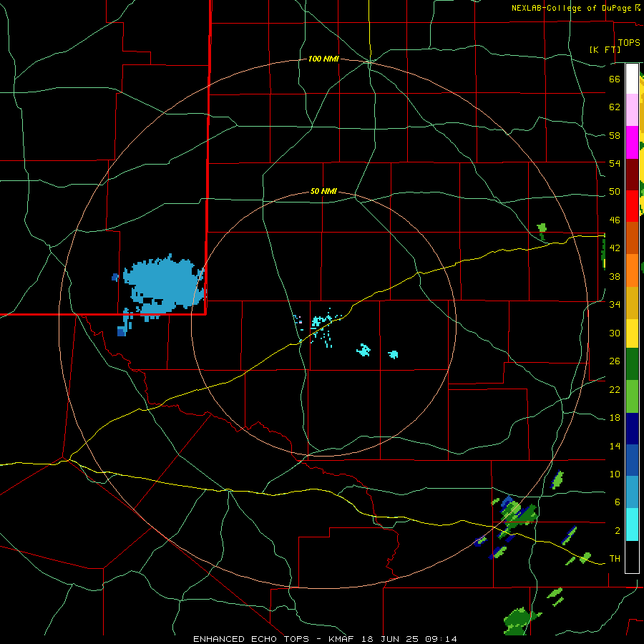Pick the white swatch in the tops legend

pyautogui.click(x=632, y=79)
